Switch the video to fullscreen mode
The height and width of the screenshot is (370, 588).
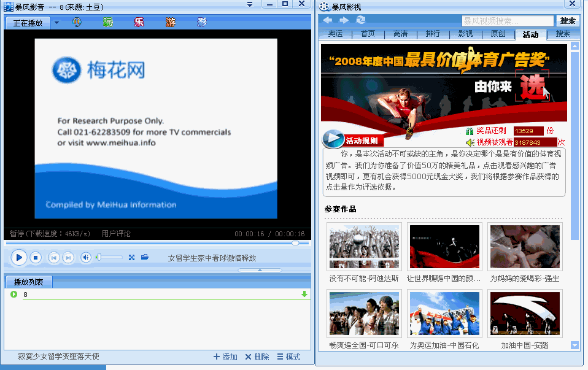(x=131, y=258)
